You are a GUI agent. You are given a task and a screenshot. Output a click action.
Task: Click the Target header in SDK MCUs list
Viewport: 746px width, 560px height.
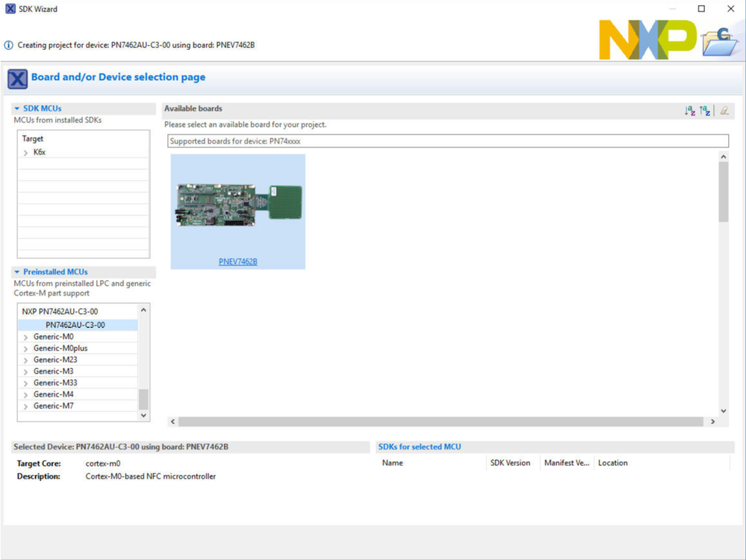click(32, 139)
